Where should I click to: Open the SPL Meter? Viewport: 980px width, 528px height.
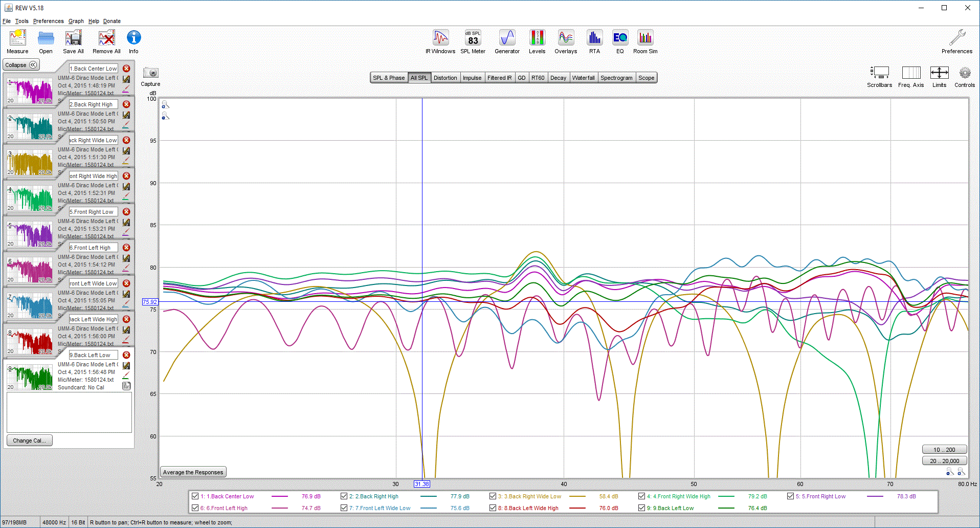point(473,42)
